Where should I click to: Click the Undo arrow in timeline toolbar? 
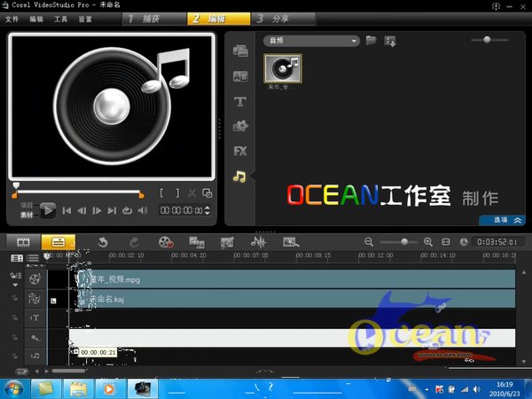point(103,241)
